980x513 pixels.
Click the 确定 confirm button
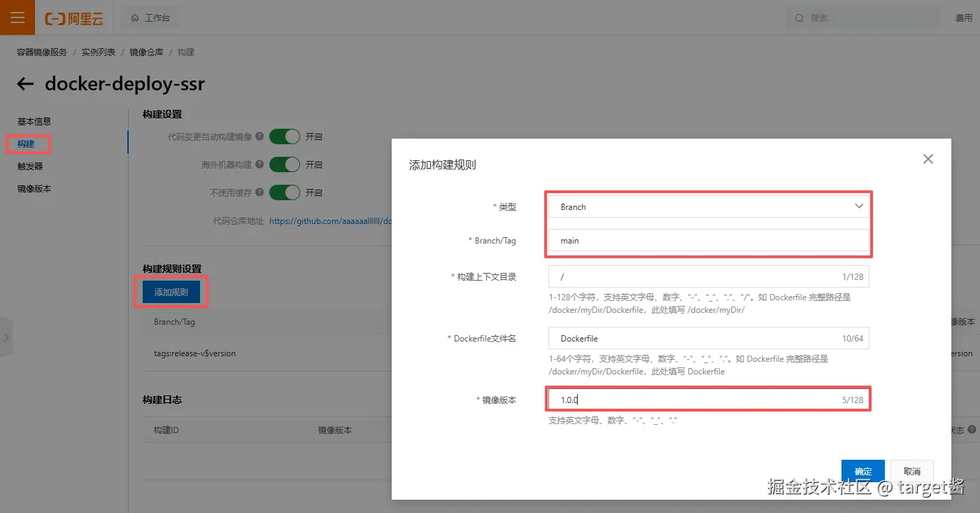tap(863, 471)
